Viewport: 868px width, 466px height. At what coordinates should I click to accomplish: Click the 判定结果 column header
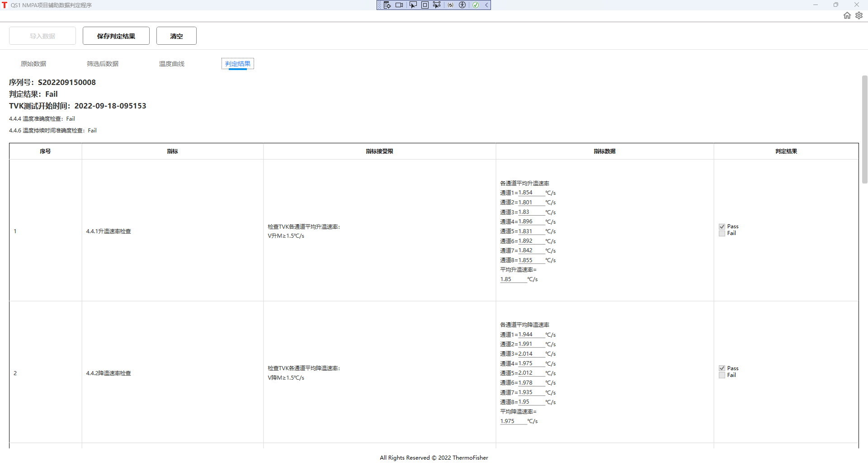pyautogui.click(x=786, y=151)
